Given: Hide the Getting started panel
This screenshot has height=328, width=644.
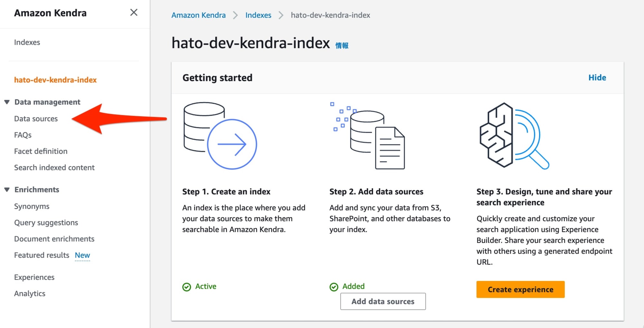Looking at the screenshot, I should pyautogui.click(x=597, y=78).
